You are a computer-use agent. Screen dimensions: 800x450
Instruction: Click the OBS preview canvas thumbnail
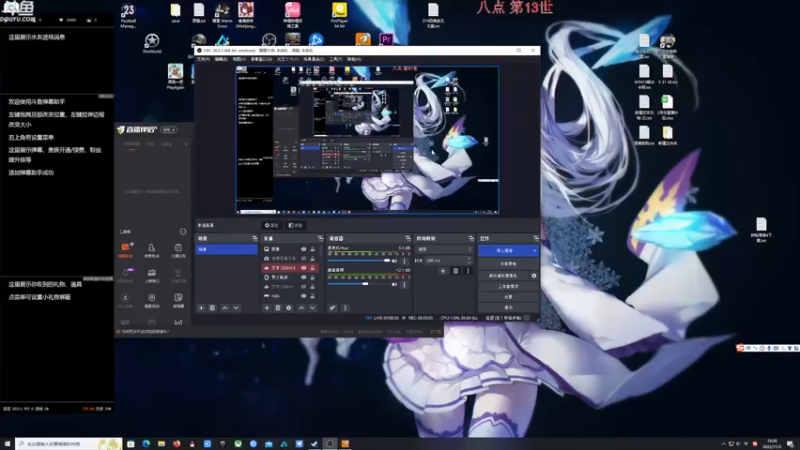click(367, 139)
